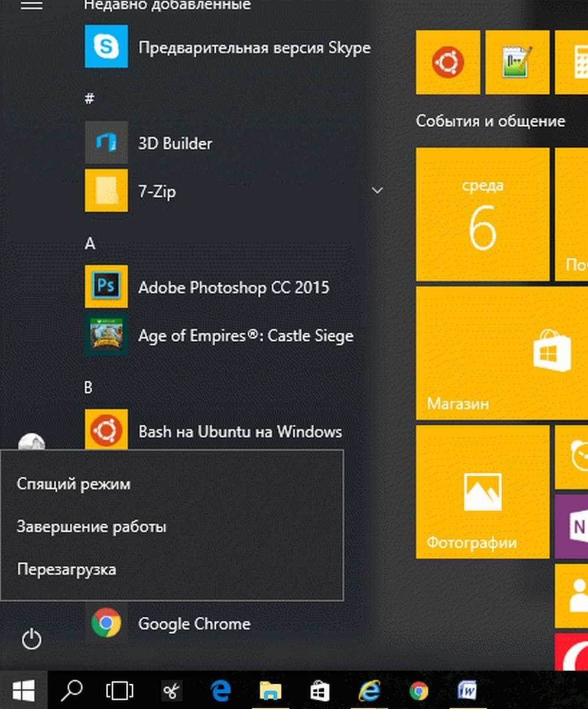The width and height of the screenshot is (588, 709).
Task: Expand the 7-Zip folder chevron
Action: point(377,190)
